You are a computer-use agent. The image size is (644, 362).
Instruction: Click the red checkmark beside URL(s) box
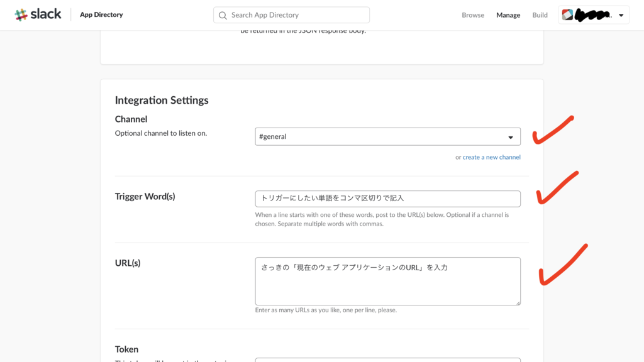click(562, 266)
